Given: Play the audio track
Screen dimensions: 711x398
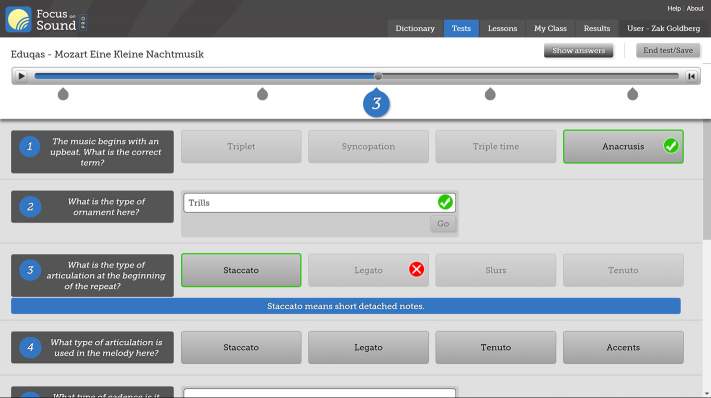Looking at the screenshot, I should (x=21, y=76).
